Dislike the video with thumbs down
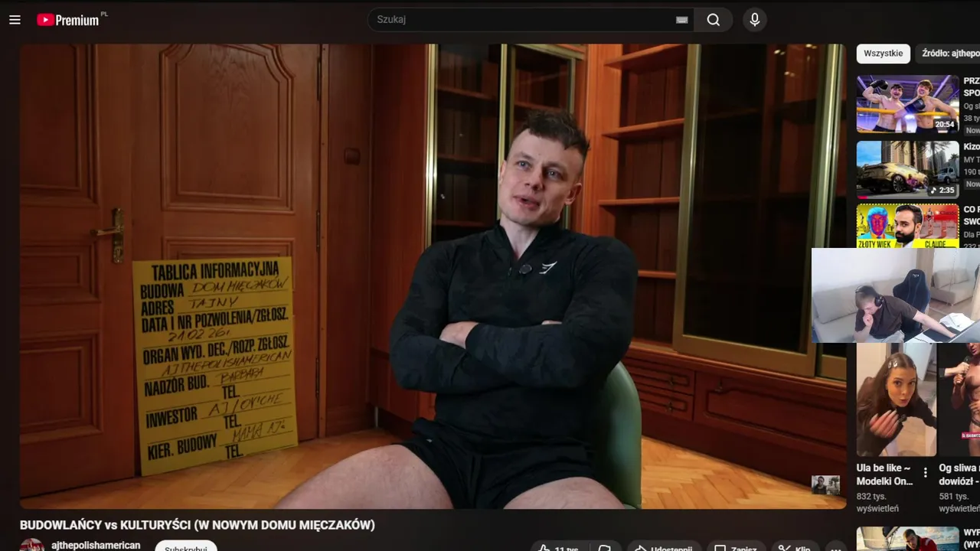 605,547
